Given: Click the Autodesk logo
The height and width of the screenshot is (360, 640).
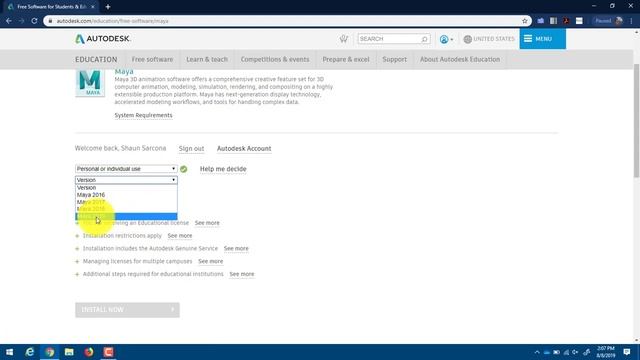Looking at the screenshot, I should tap(103, 39).
